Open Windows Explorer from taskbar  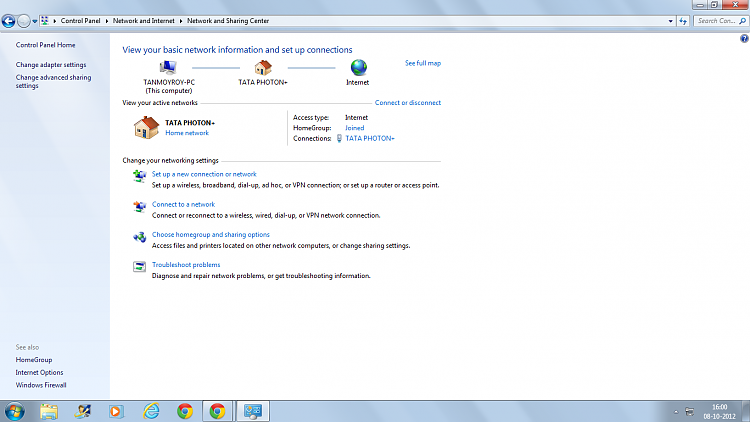click(49, 411)
